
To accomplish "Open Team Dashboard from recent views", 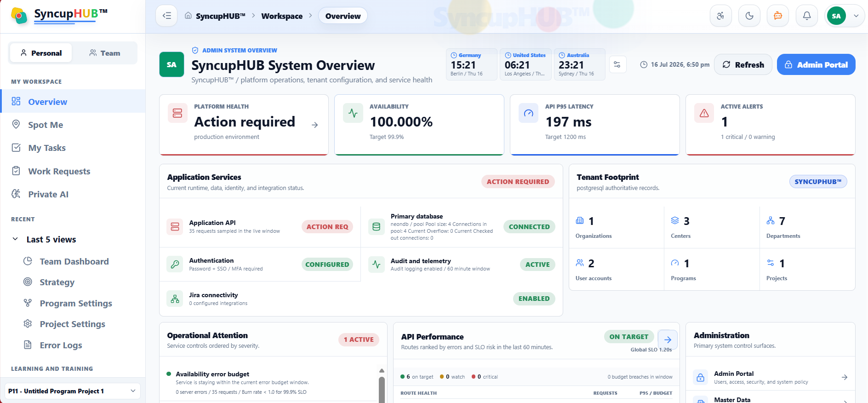I will click(74, 261).
